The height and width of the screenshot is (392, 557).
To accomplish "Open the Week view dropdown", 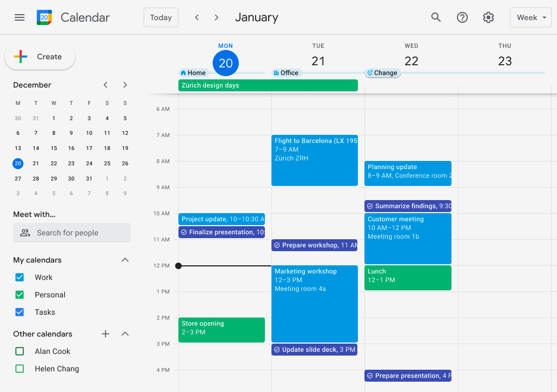I will [x=530, y=17].
